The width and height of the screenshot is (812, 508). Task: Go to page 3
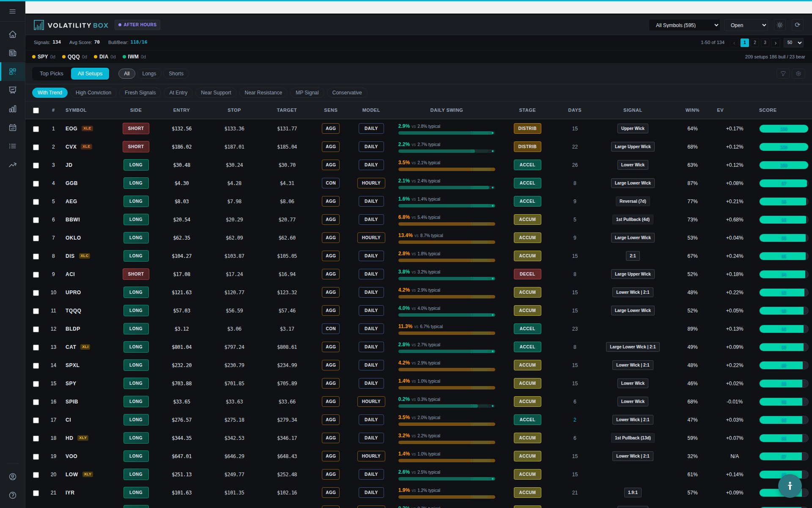tap(765, 43)
